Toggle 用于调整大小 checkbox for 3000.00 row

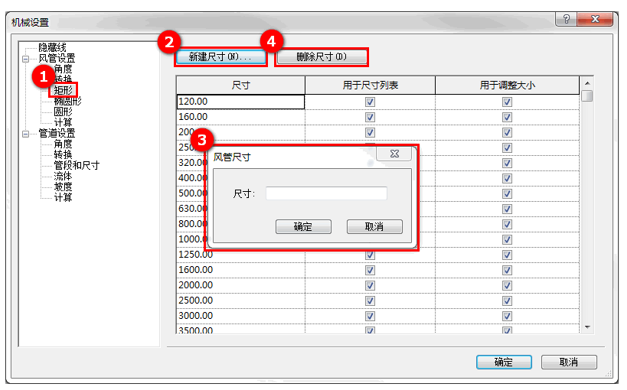point(507,316)
